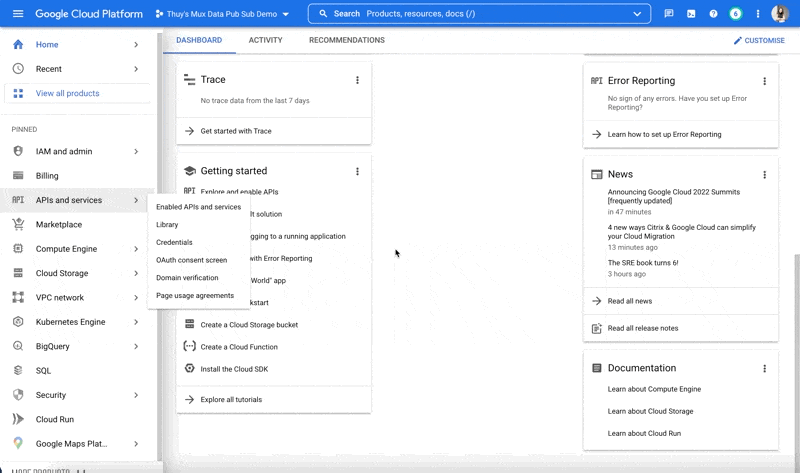Open Trace card options menu
Viewport: 800px width, 473px height.
pyautogui.click(x=357, y=80)
